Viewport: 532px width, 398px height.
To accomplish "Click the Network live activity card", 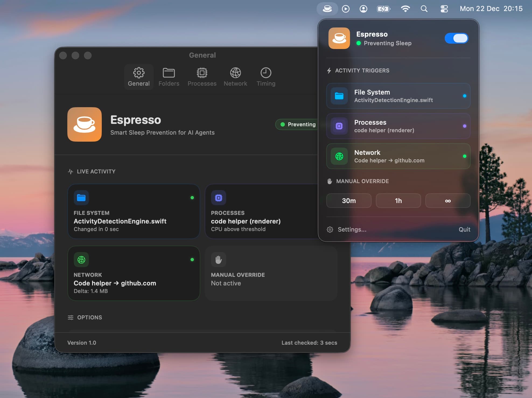I will coord(134,273).
